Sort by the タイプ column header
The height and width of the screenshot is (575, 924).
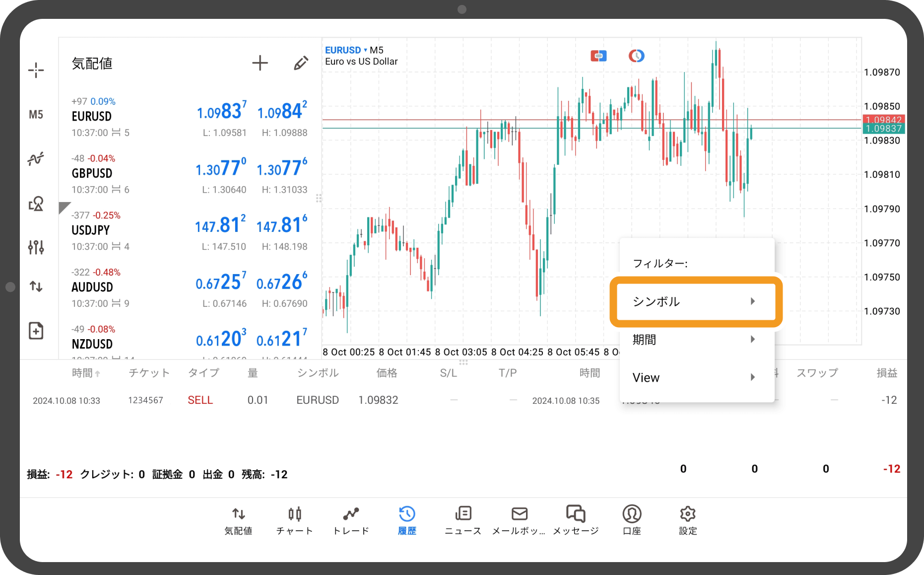point(203,373)
